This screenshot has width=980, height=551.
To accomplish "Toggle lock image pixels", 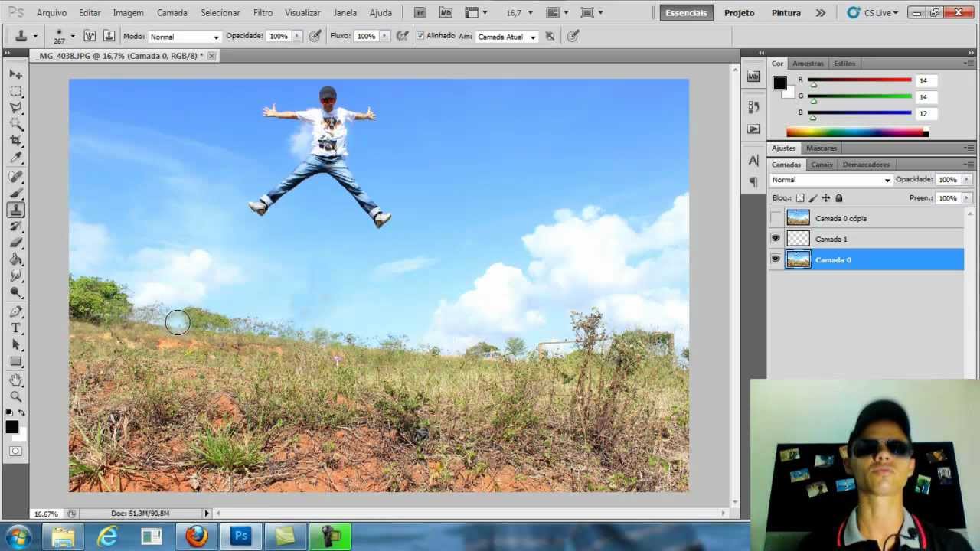I will 813,198.
